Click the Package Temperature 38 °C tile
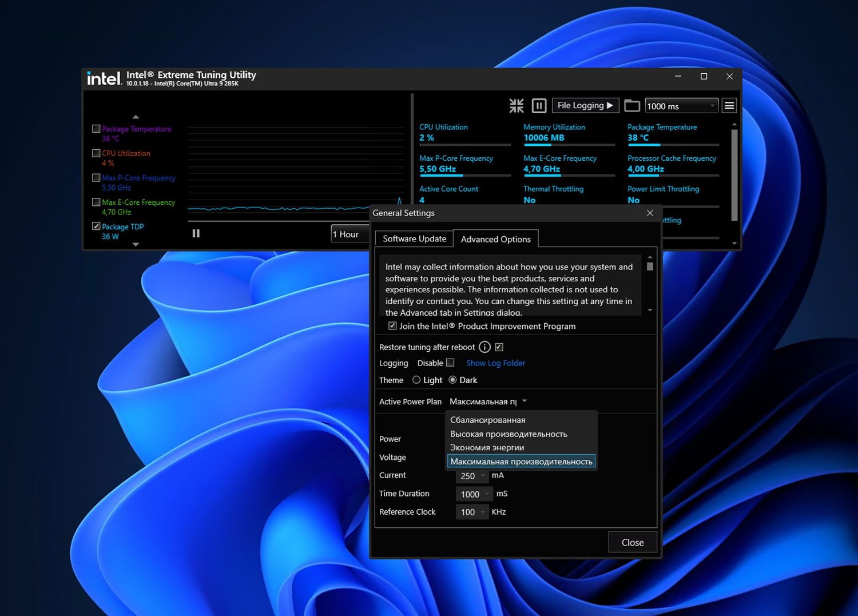The image size is (858, 616). [x=673, y=134]
